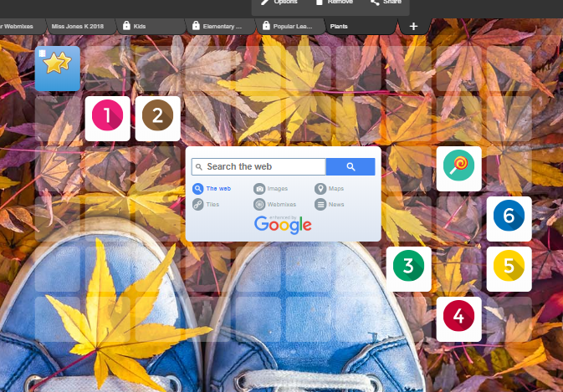The image size is (563, 392).
Task: Click the magnifier icon inside search field
Action: (x=199, y=167)
